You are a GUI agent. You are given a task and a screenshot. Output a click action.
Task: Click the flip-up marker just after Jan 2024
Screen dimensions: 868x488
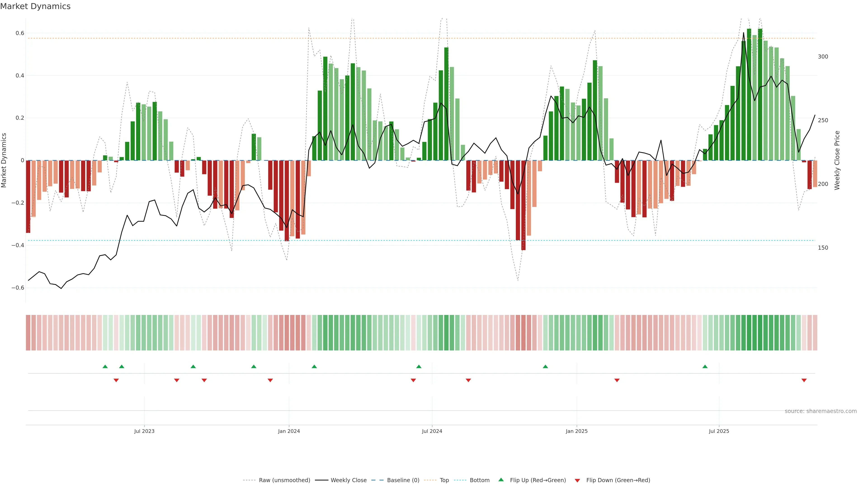click(x=314, y=366)
